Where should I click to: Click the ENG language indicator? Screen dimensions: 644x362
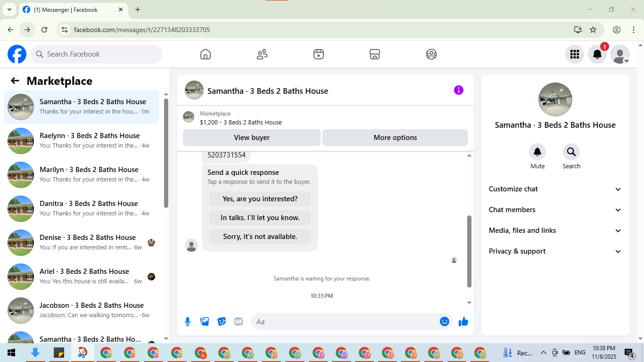pyautogui.click(x=580, y=353)
